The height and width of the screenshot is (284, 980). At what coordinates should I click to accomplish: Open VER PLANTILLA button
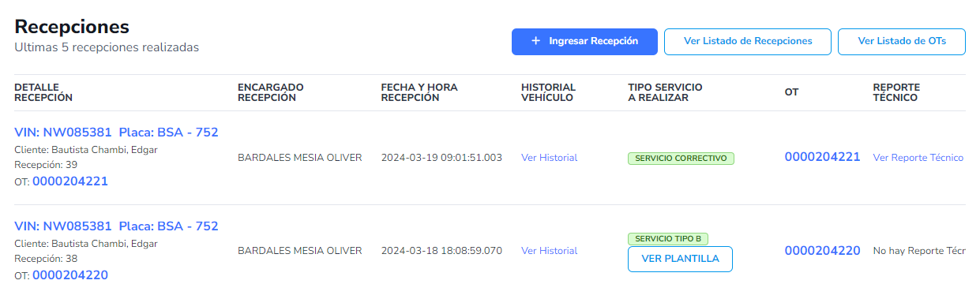point(680,259)
